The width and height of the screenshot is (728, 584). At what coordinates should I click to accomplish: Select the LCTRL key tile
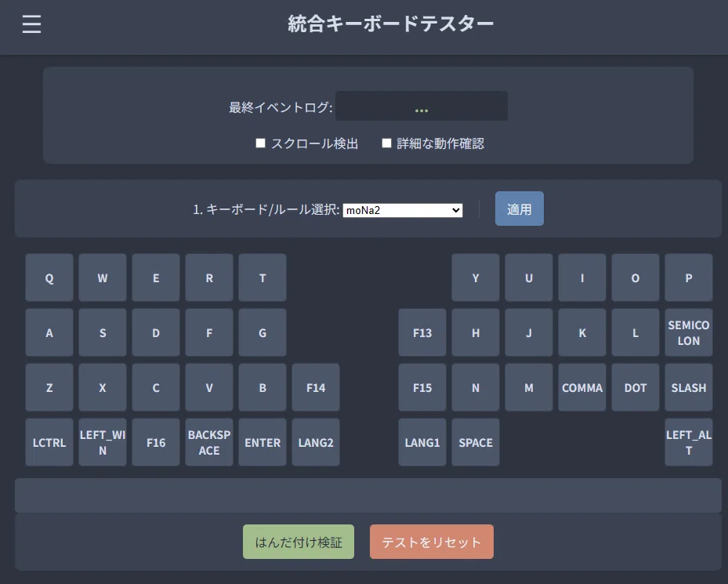point(49,442)
